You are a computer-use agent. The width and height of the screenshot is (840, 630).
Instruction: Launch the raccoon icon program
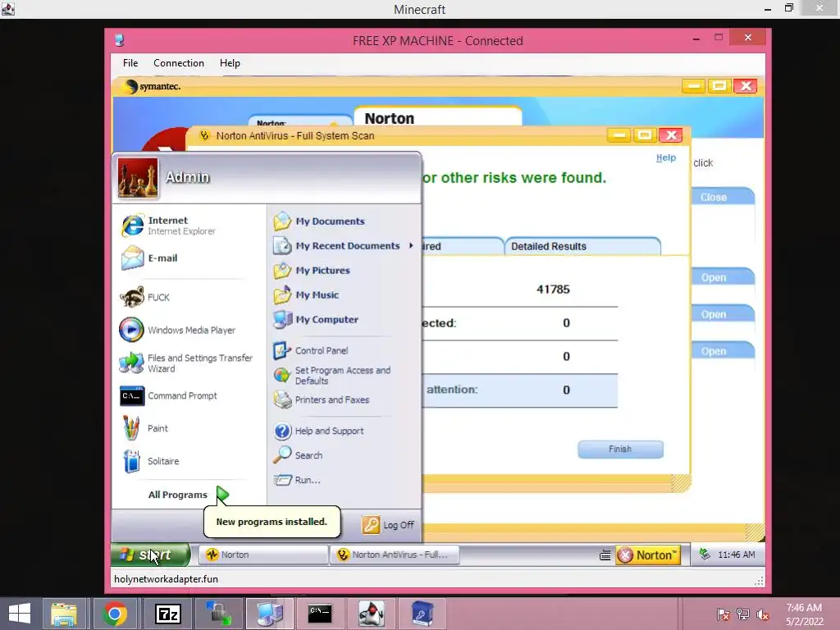pos(132,297)
